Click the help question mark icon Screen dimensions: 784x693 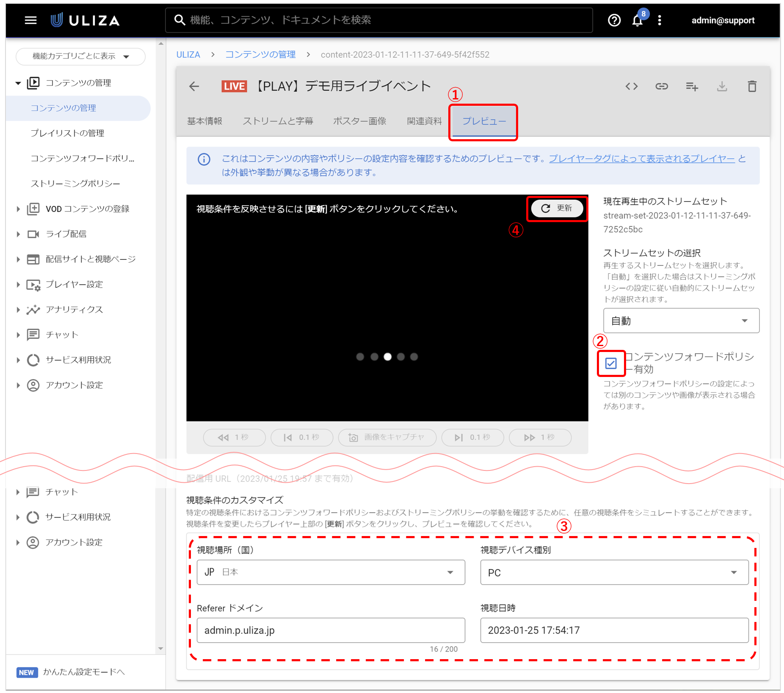click(614, 20)
